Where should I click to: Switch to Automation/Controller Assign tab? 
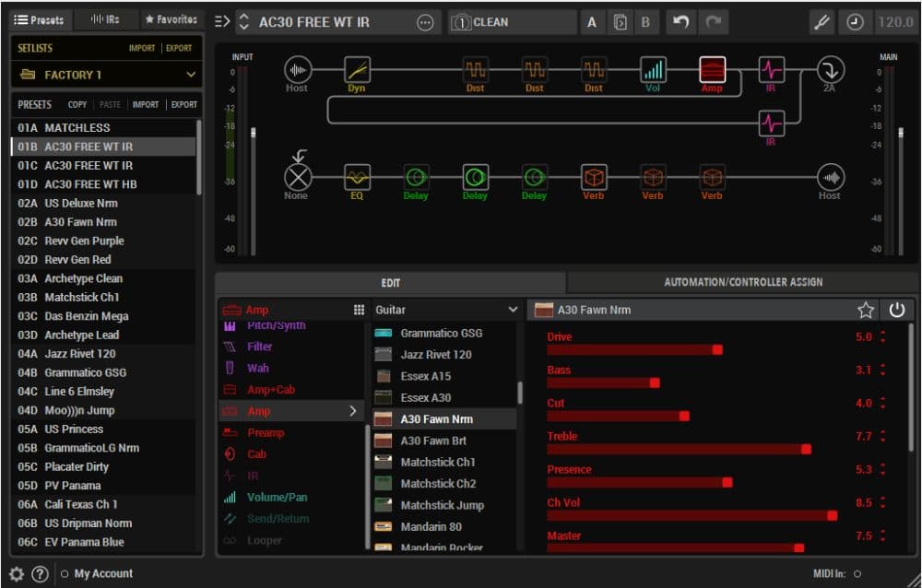(743, 282)
